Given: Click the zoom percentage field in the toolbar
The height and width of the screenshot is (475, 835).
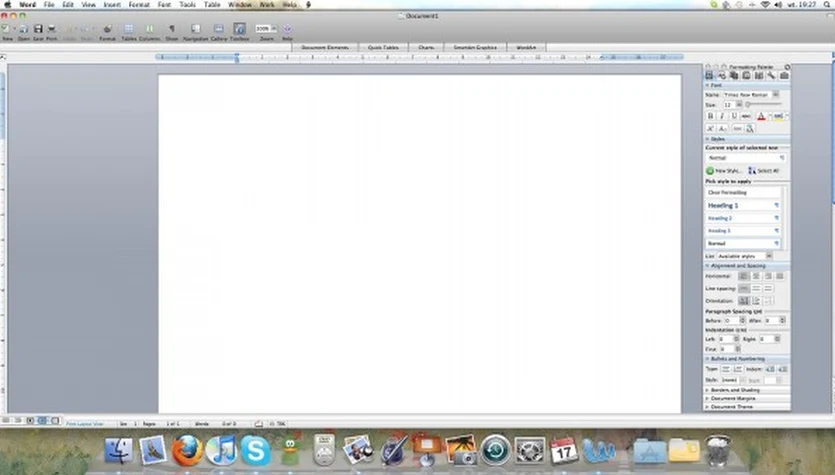Looking at the screenshot, I should point(264,29).
